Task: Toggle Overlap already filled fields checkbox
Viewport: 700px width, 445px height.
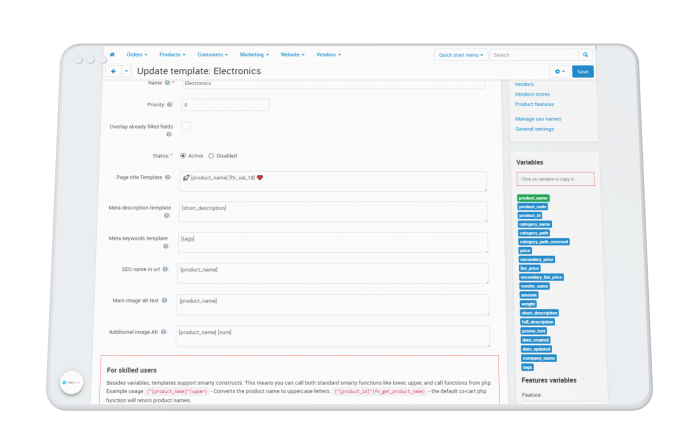Action: [186, 127]
